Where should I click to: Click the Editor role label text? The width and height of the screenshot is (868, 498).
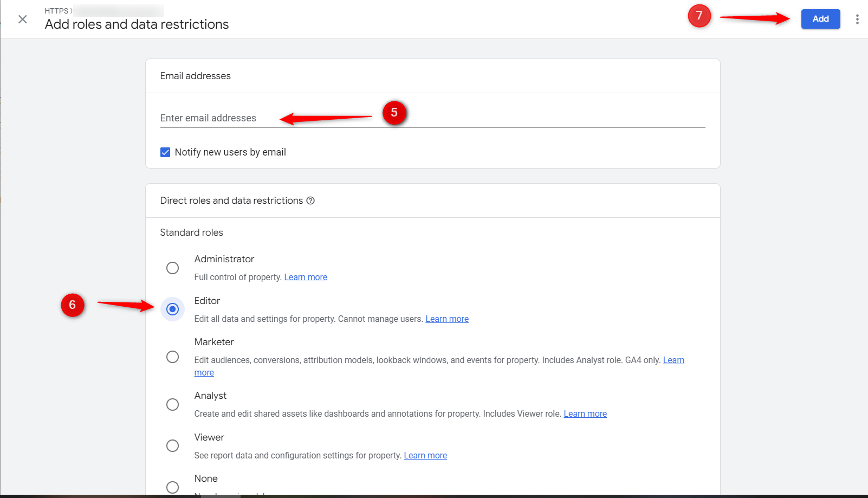[207, 301]
